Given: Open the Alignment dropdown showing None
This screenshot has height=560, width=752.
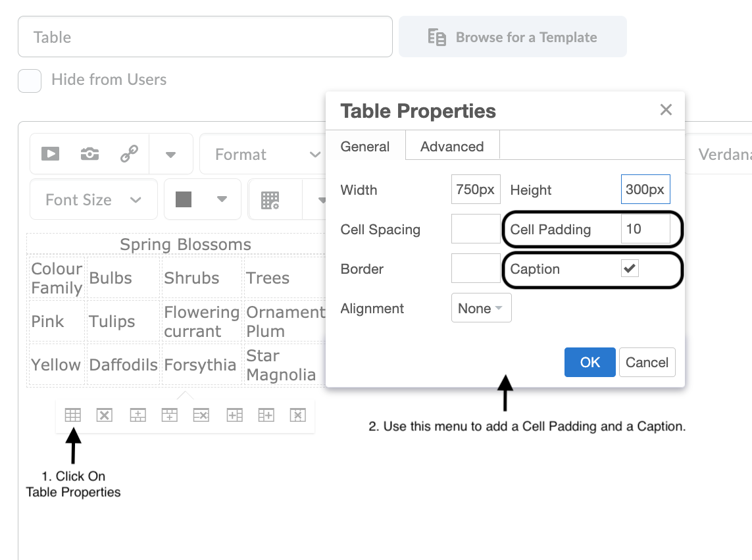Looking at the screenshot, I should click(x=481, y=307).
